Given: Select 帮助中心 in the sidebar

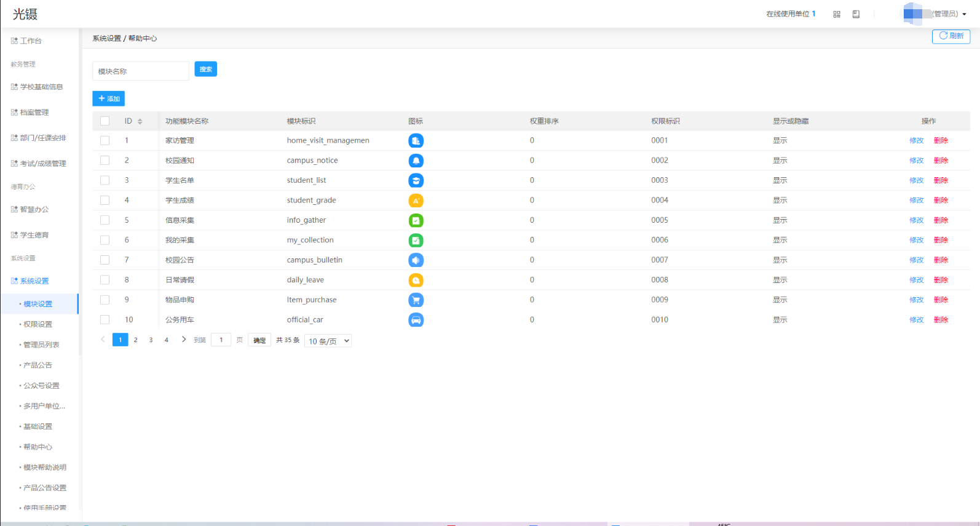Looking at the screenshot, I should click(x=38, y=447).
